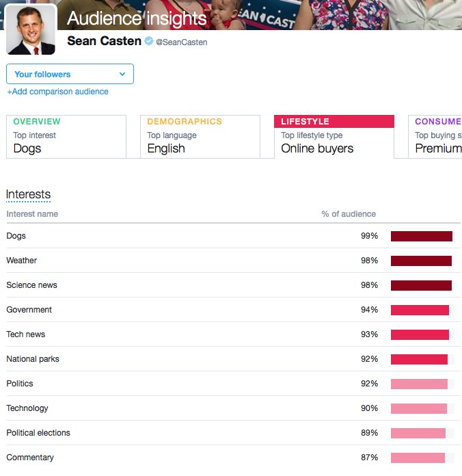Select the National parks interest label
Screen dimensions: 462x476
click(x=33, y=359)
